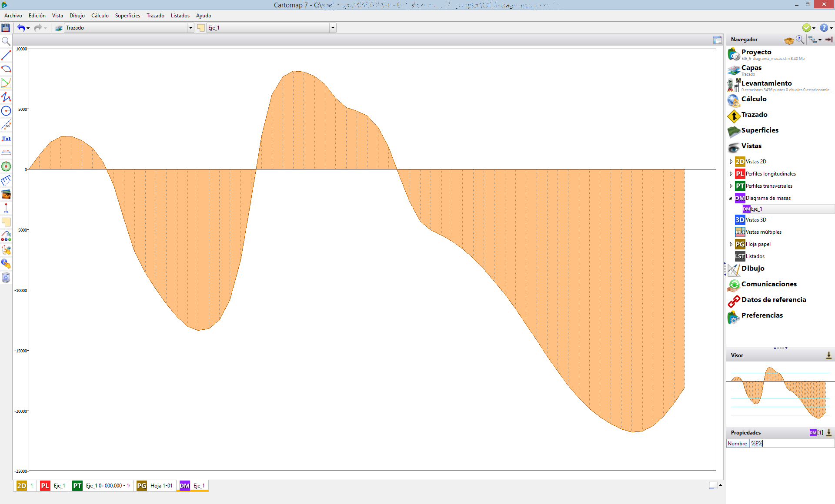
Task: Open the Superficies menu
Action: point(127,16)
